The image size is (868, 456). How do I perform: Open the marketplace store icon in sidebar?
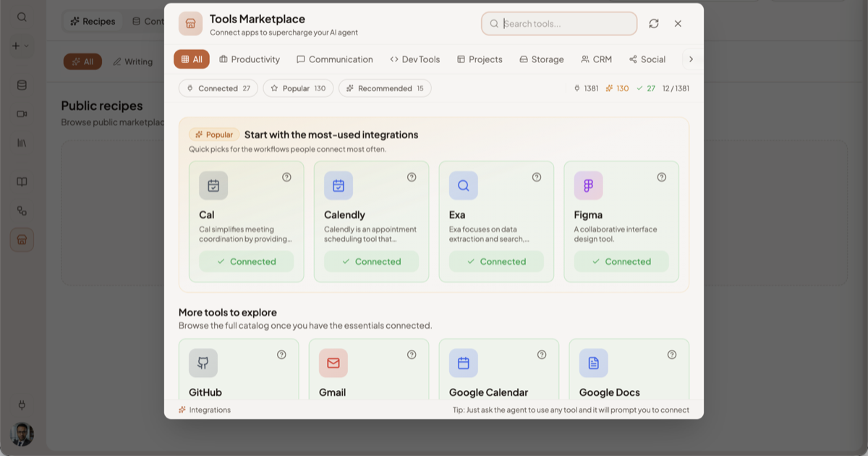(22, 240)
